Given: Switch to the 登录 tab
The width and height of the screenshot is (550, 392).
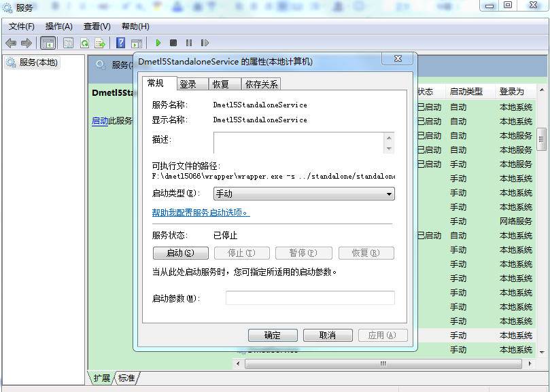Looking at the screenshot, I should point(188,84).
